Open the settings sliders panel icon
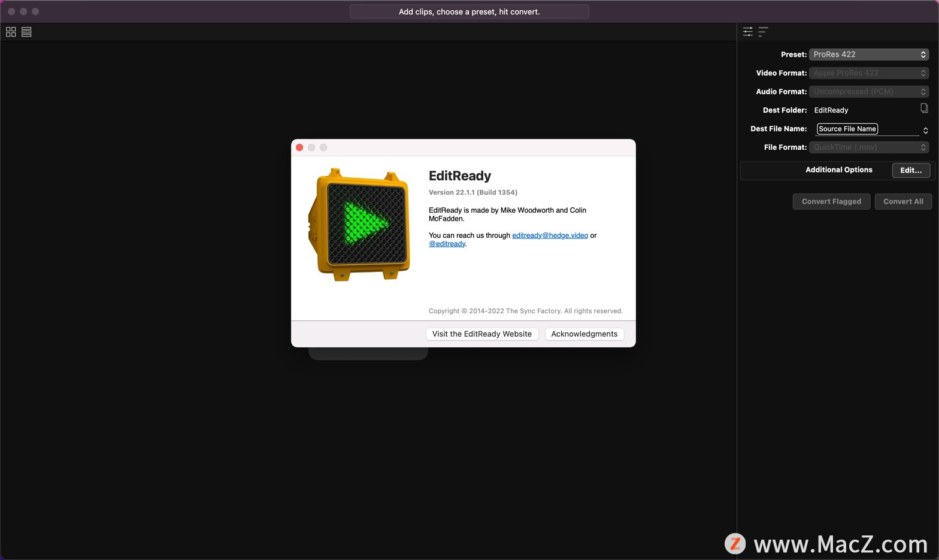The width and height of the screenshot is (939, 560). (x=748, y=32)
